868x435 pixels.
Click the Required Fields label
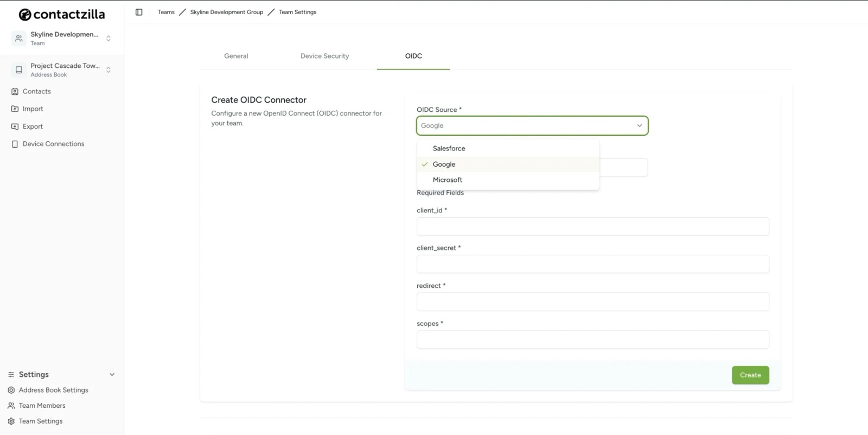(x=440, y=193)
